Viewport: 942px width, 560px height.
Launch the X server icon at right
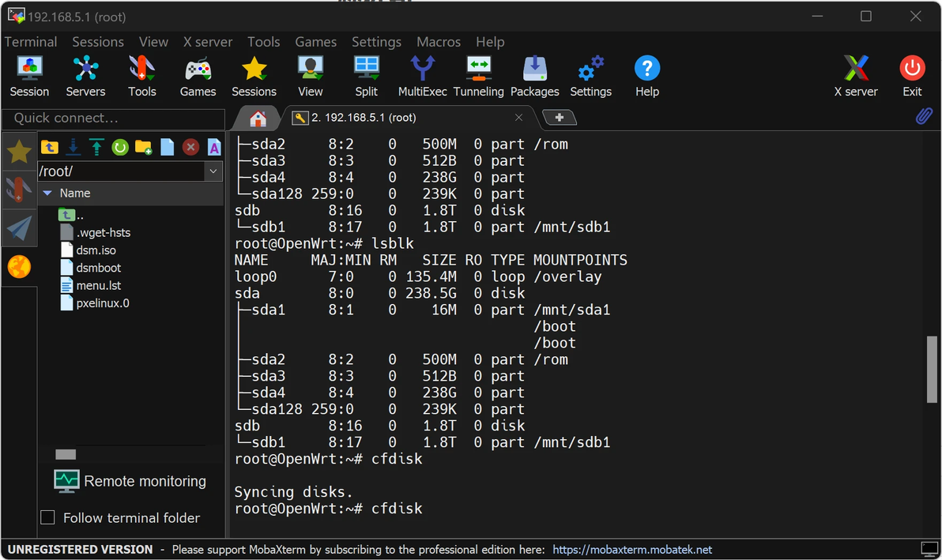click(856, 77)
